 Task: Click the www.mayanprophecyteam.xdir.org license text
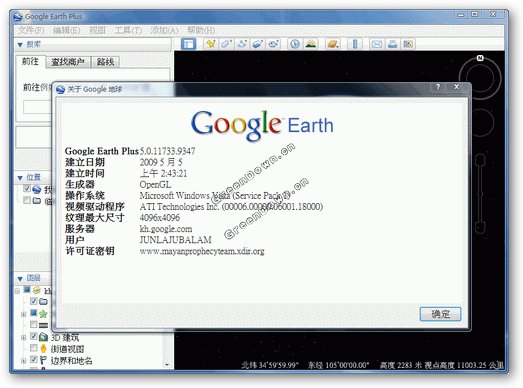click(x=202, y=251)
